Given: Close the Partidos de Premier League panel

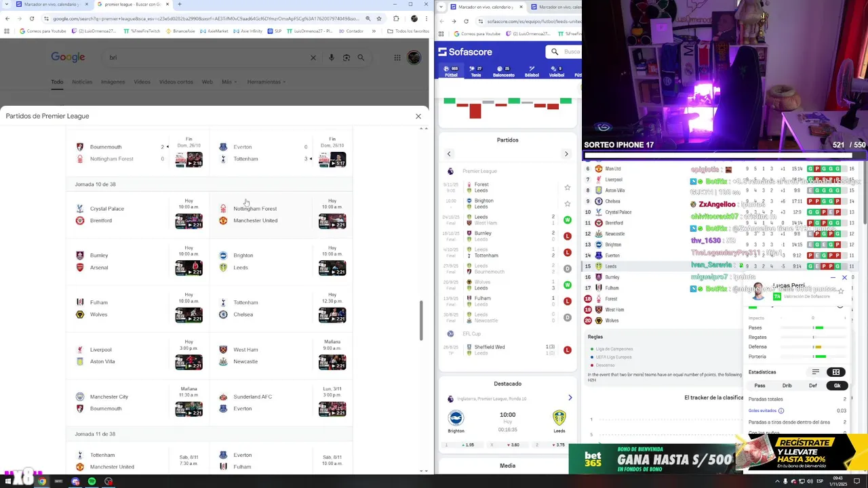Looking at the screenshot, I should [418, 116].
